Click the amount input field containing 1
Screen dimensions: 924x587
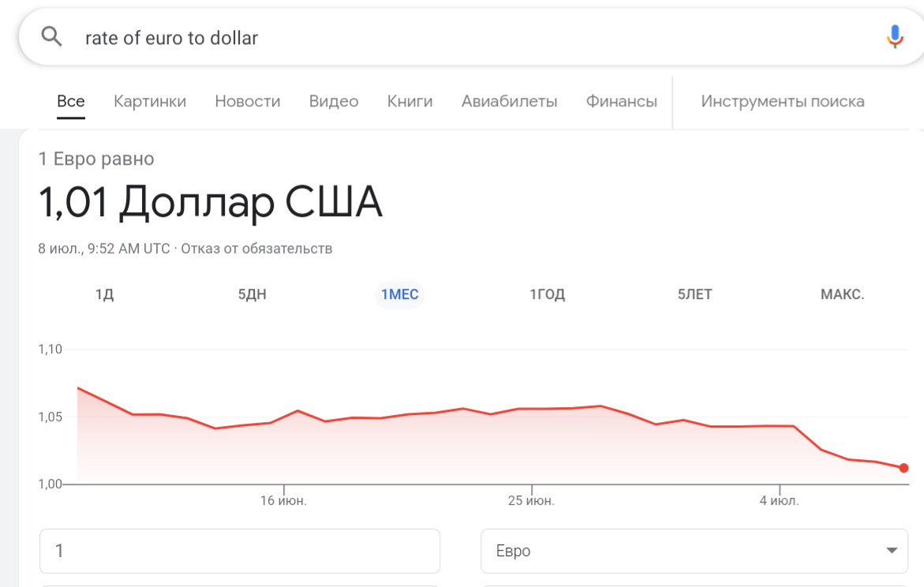(x=239, y=551)
